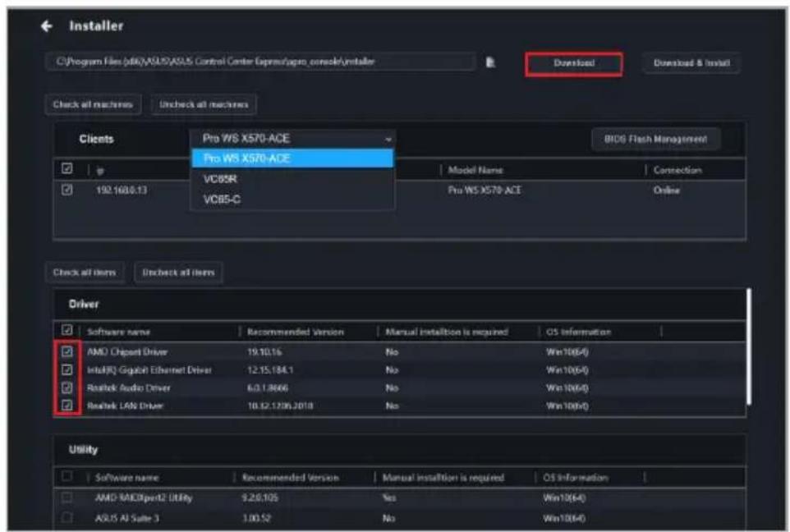
Task: Click version 12.15.184.1 in the Driver table
Action: 270,370
